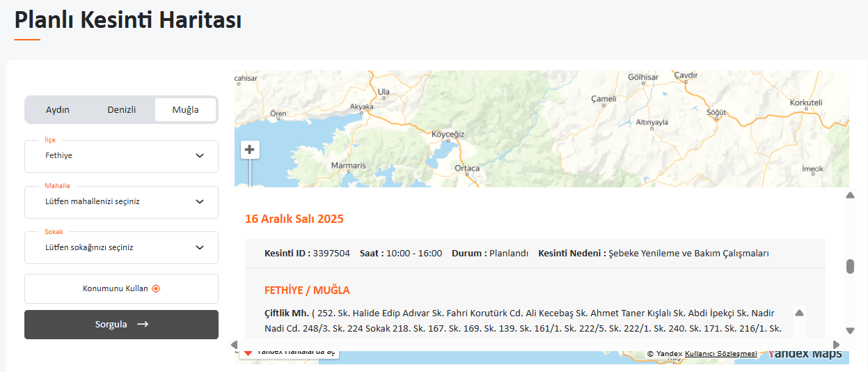The image size is (868, 372).
Task: Click the outage list scrollbar thumb
Action: tap(850, 267)
